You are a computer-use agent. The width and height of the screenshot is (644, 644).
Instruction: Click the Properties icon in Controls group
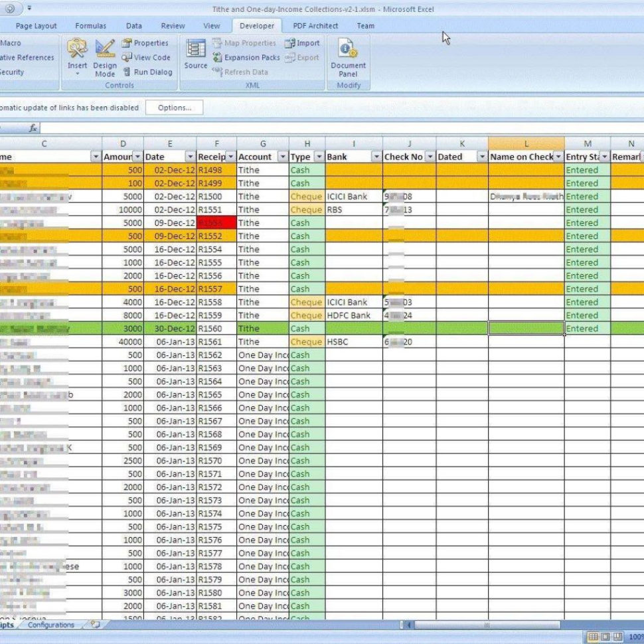click(x=145, y=42)
